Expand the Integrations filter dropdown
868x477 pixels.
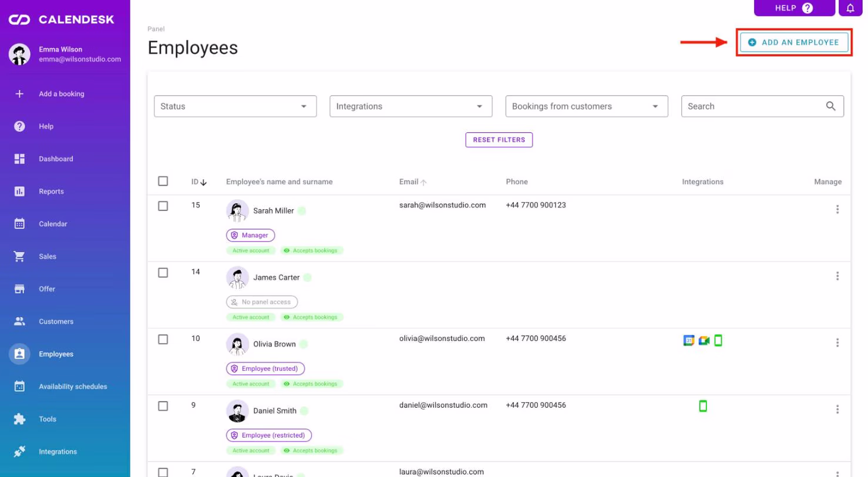(x=411, y=106)
